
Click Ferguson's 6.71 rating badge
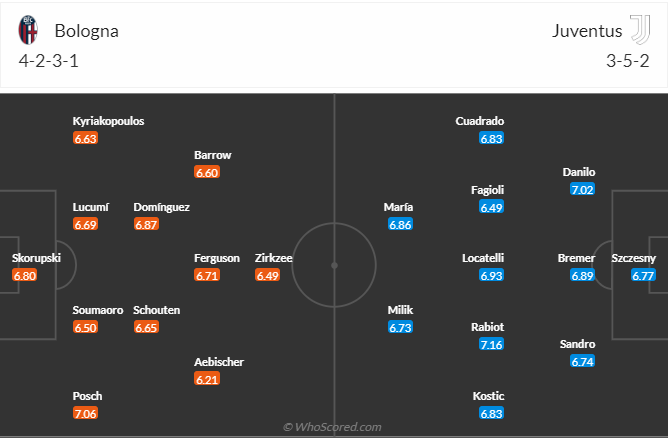click(x=206, y=276)
